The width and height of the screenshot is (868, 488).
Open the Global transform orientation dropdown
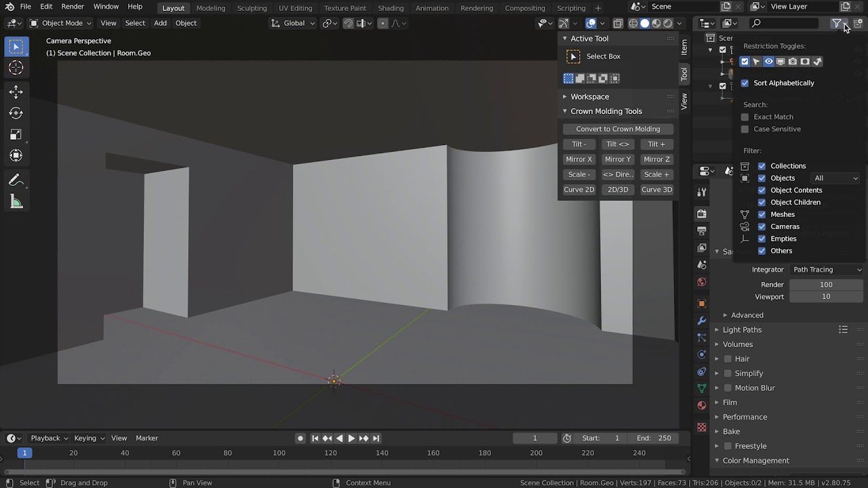tap(293, 22)
